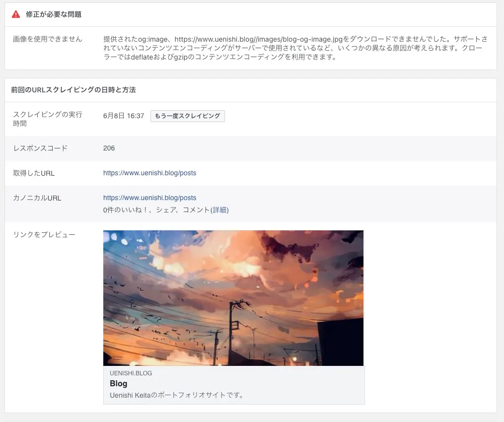The image size is (504, 422).
Task: Open the 取得したURL link to uenishi.blog/posts
Action: (149, 173)
